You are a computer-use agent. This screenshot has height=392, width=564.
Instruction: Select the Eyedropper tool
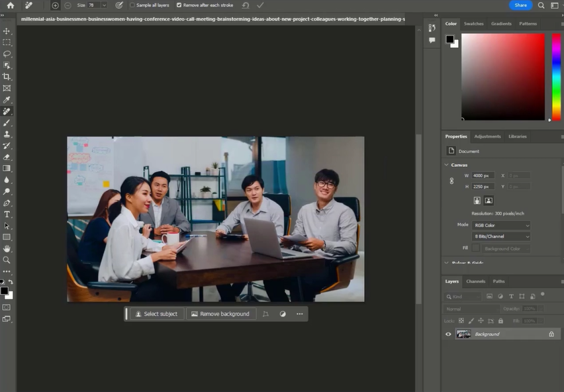(7, 100)
